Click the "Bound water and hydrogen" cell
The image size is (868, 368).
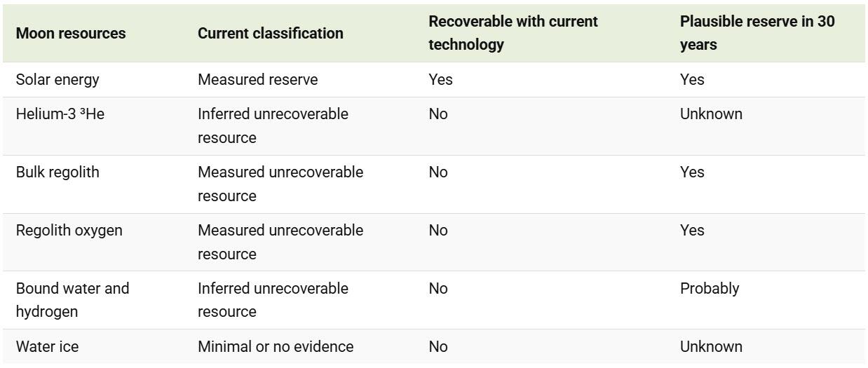[72, 300]
